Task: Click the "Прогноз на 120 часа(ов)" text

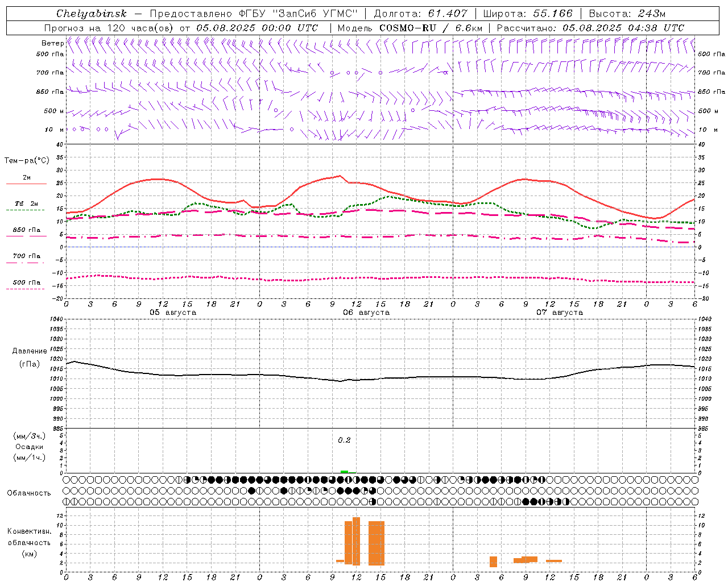Action: point(109,28)
